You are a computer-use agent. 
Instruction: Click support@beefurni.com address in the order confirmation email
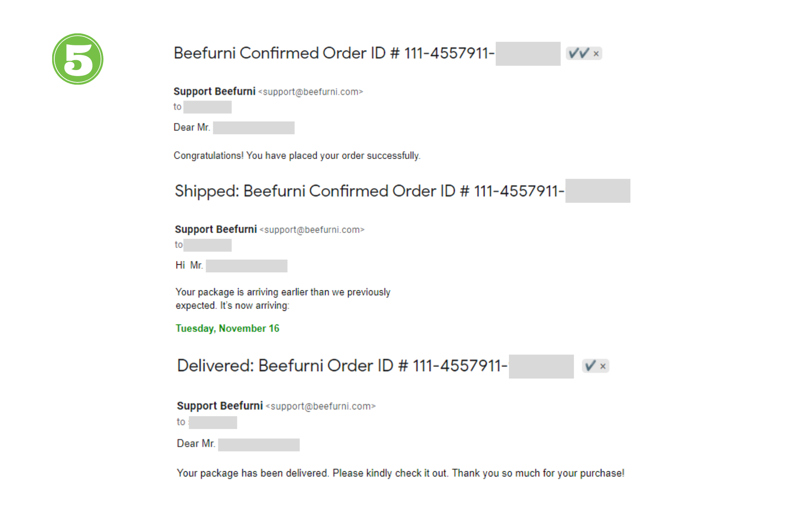[x=311, y=92]
